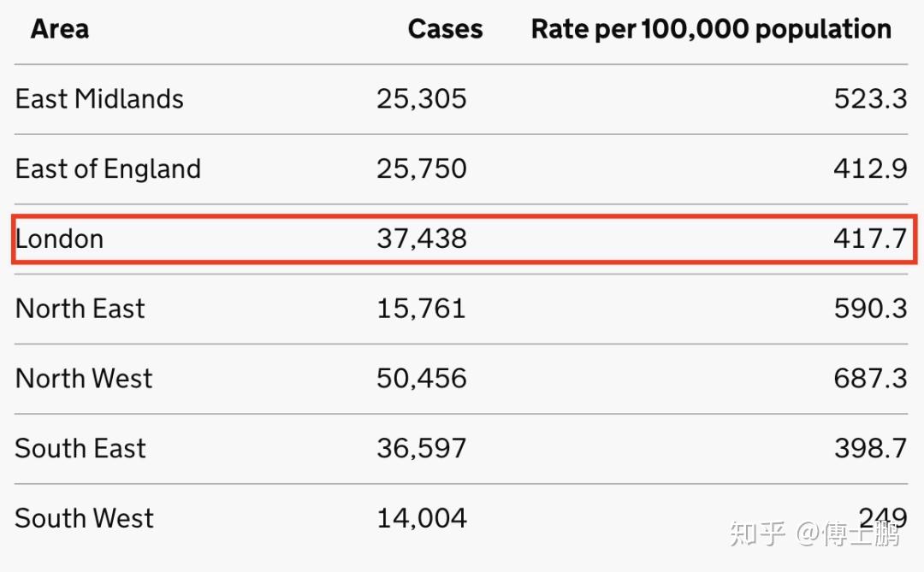Click East Midlands case count 25,305
924x572 pixels.
pos(422,99)
